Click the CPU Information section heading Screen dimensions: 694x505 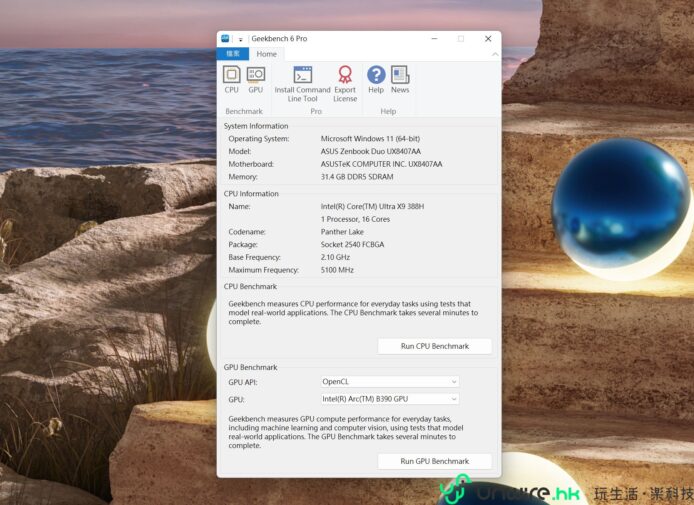[251, 194]
